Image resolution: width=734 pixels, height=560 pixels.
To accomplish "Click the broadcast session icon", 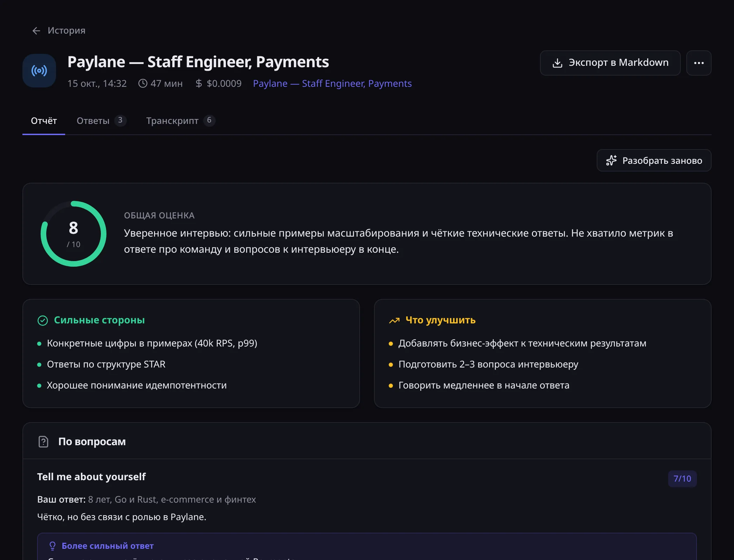I will tap(39, 71).
